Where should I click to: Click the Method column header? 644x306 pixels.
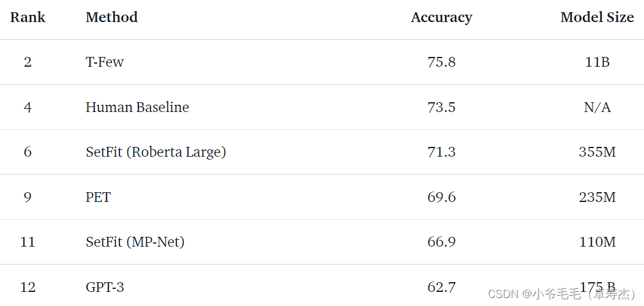coord(111,17)
